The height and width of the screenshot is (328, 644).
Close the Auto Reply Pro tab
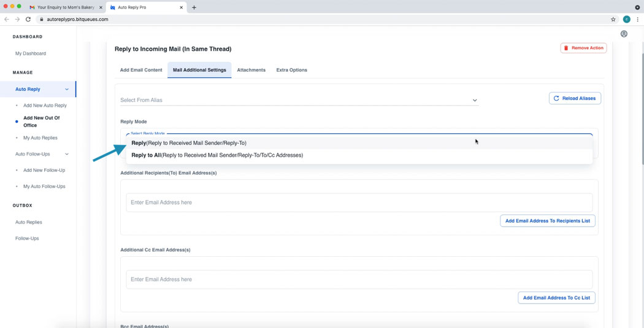[x=182, y=7]
